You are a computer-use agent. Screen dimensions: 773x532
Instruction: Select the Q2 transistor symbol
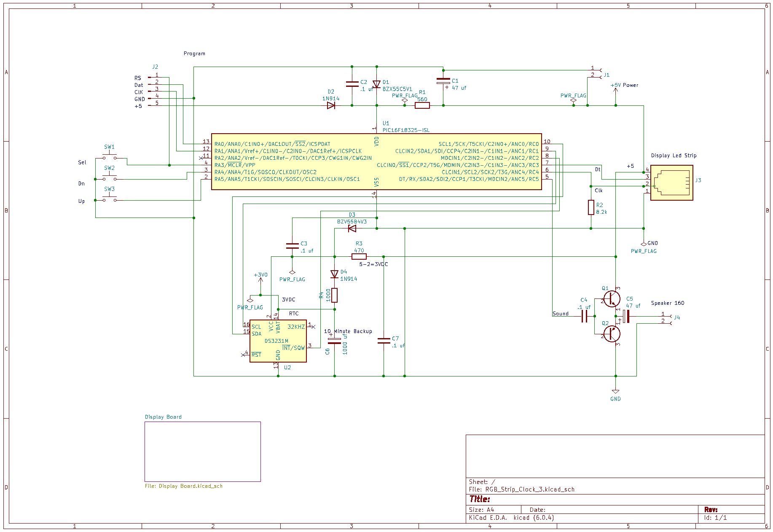[x=612, y=334]
